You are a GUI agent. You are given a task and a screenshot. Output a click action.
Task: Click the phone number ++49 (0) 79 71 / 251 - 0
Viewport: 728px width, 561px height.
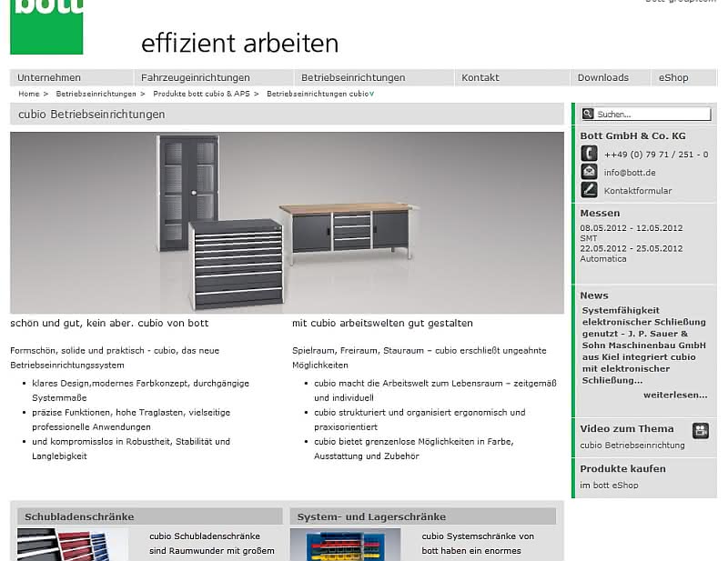[x=656, y=155]
